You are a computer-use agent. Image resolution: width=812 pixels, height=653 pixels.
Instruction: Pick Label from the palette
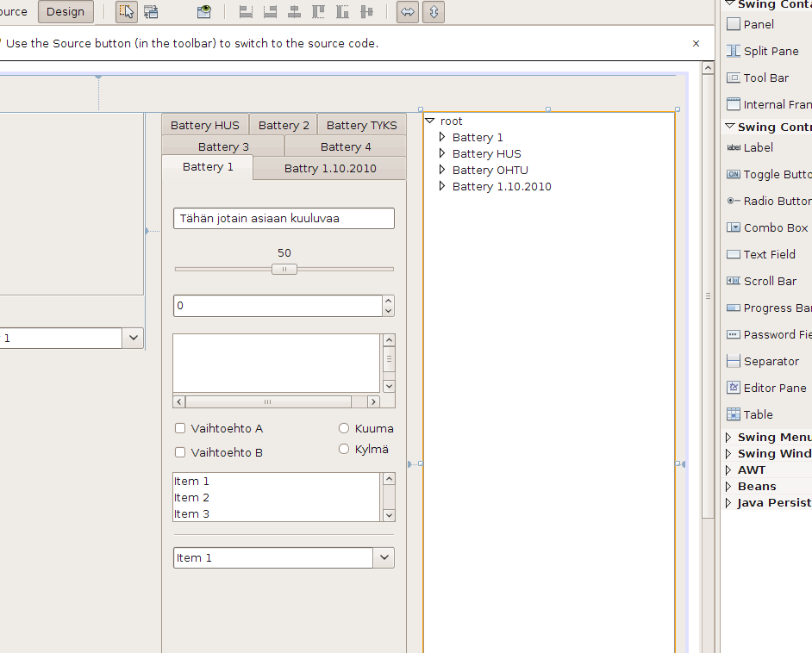[x=749, y=147]
